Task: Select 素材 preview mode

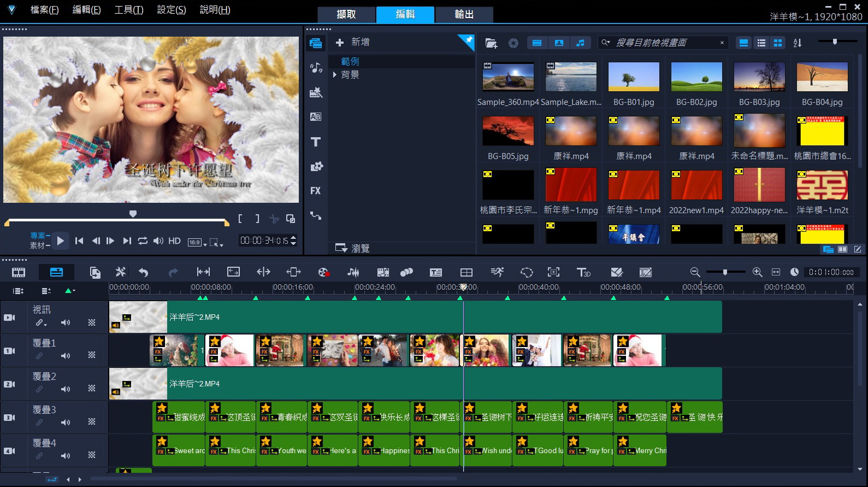Action: click(x=38, y=245)
